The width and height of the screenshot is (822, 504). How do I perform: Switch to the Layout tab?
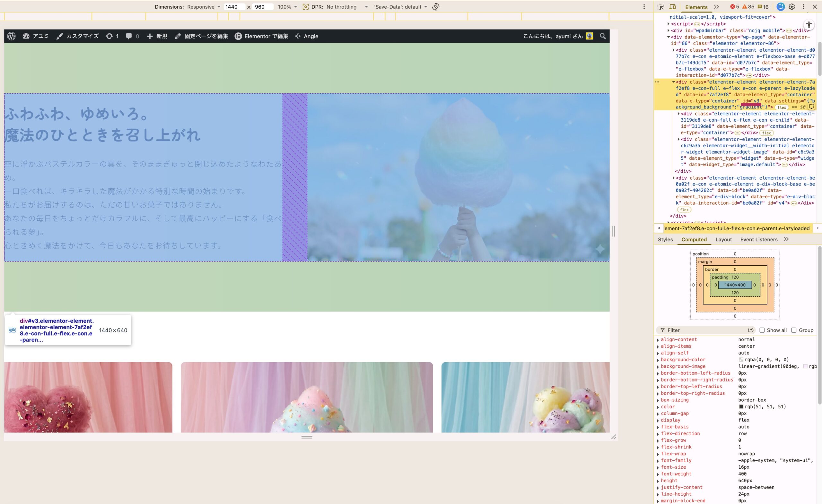(x=724, y=239)
